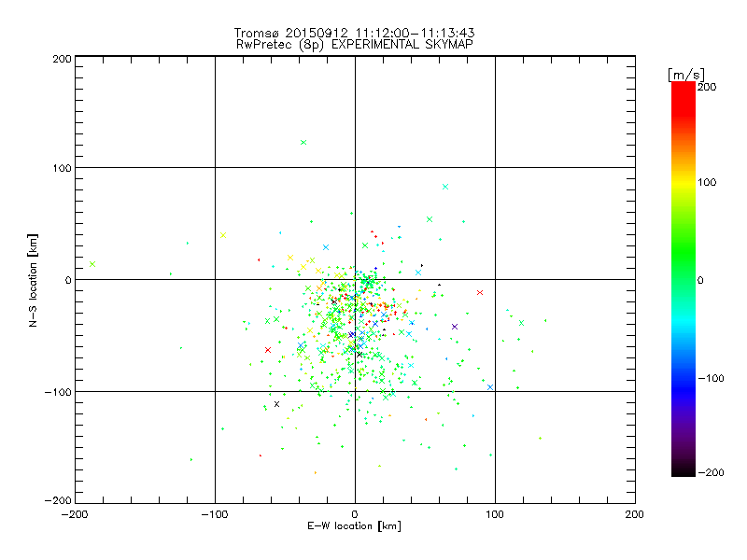The height and width of the screenshot is (560, 747).
Task: Click the red X marker right of center
Action: coord(480,292)
